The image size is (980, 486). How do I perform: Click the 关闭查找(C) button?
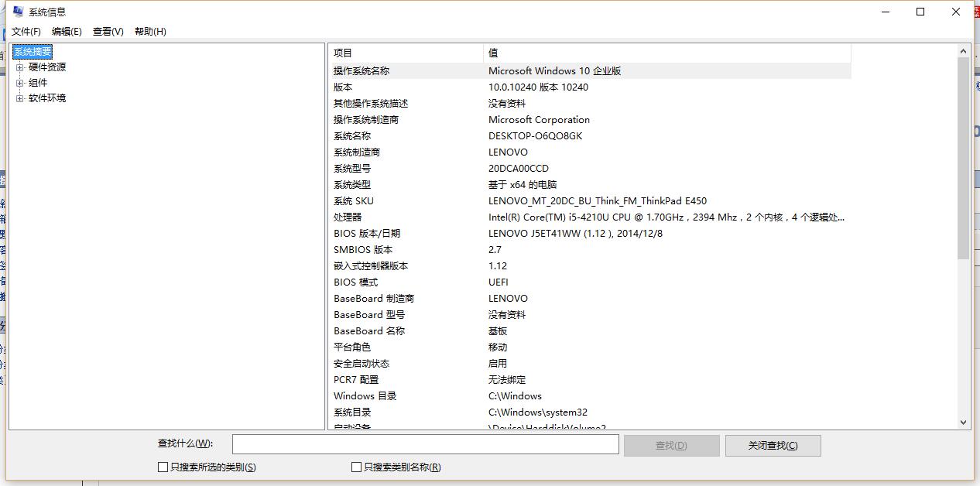(x=773, y=445)
